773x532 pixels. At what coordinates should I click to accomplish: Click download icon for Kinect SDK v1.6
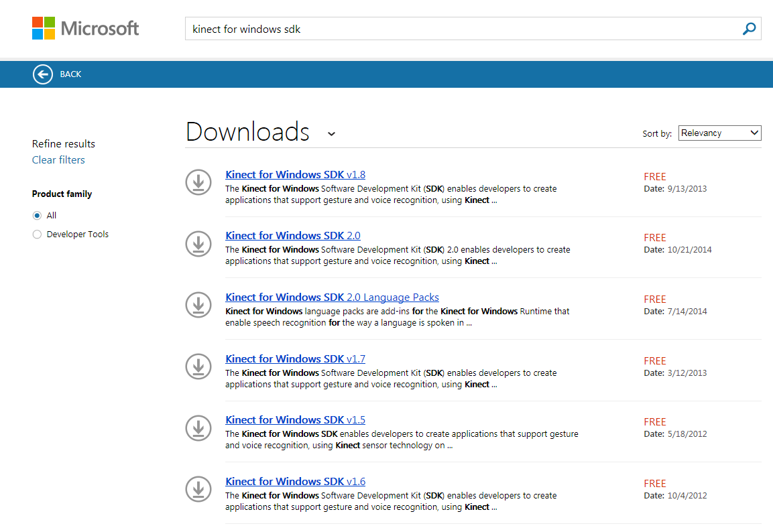(x=198, y=489)
